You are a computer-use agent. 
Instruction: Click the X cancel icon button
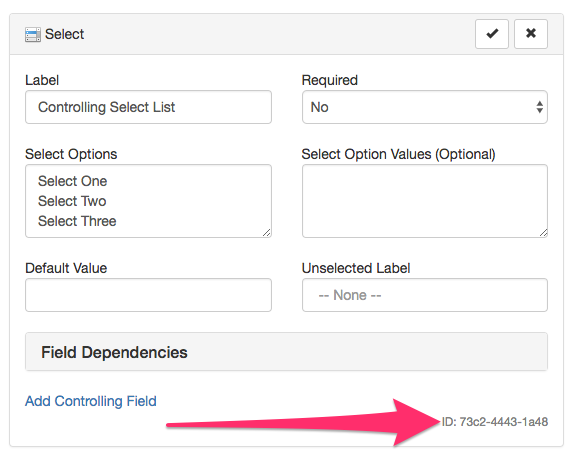(x=531, y=34)
